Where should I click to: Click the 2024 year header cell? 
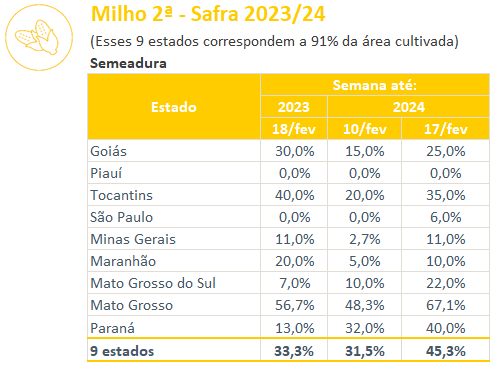(409, 107)
